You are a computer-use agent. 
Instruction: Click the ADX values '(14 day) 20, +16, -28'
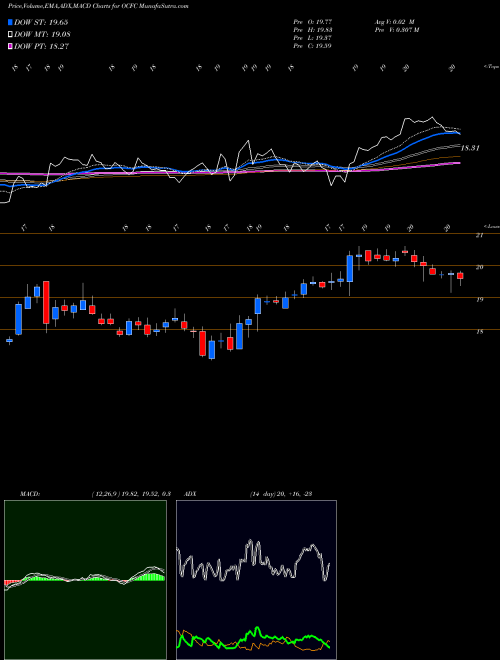click(x=281, y=494)
